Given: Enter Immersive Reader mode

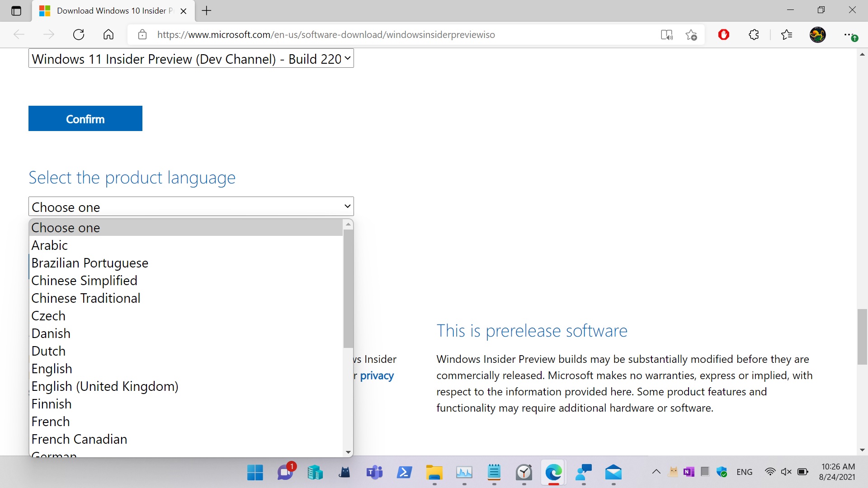Looking at the screenshot, I should [667, 34].
